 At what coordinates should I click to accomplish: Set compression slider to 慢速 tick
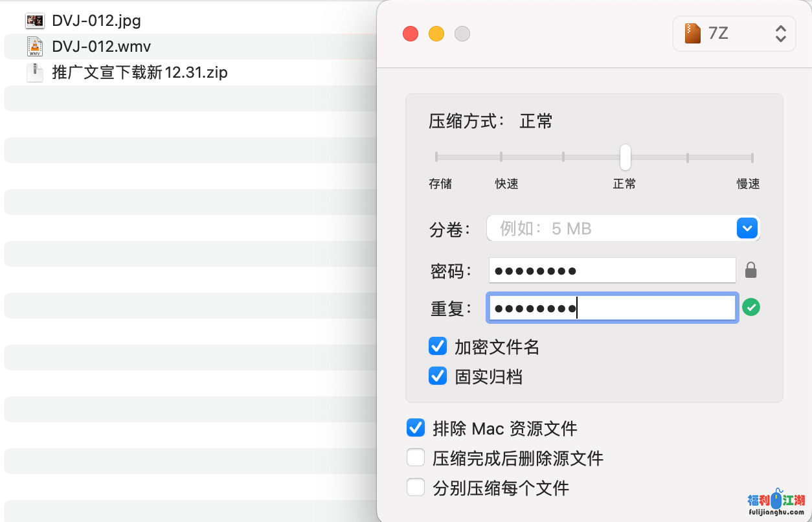[x=752, y=157]
